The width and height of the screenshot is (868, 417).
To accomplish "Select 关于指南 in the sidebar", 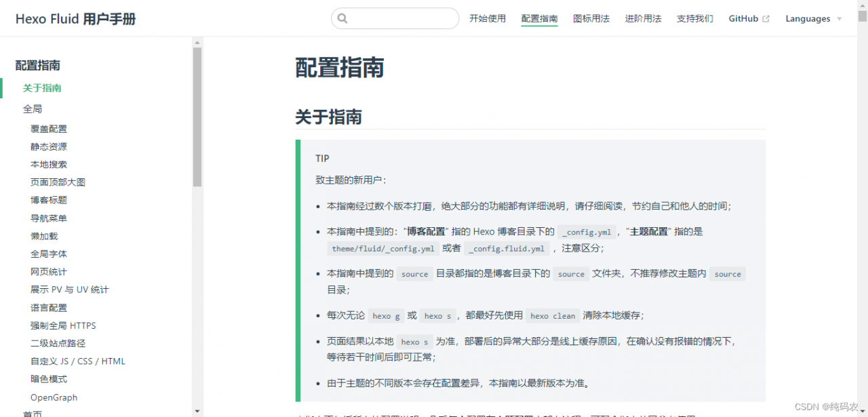I will 42,88.
